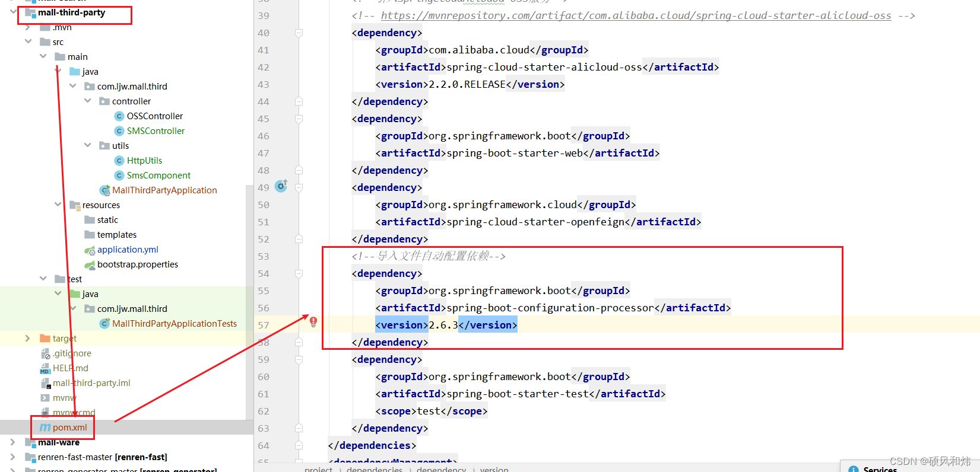
Task: Collapse the controller package
Action: click(x=87, y=101)
